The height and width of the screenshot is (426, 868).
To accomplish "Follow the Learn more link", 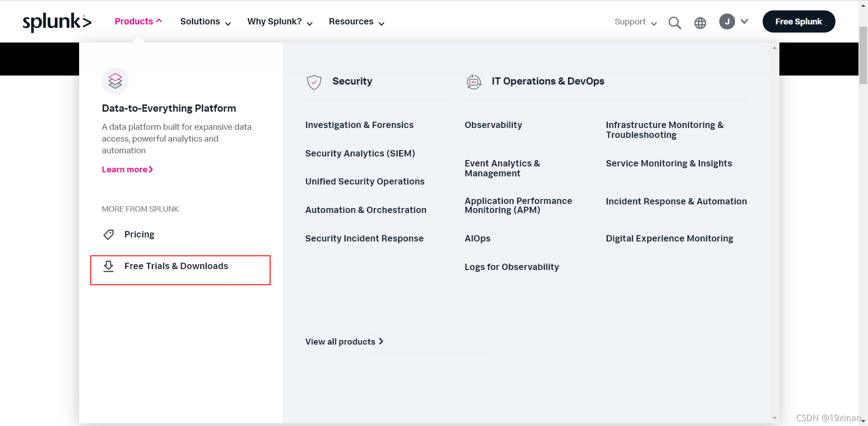I will click(127, 169).
